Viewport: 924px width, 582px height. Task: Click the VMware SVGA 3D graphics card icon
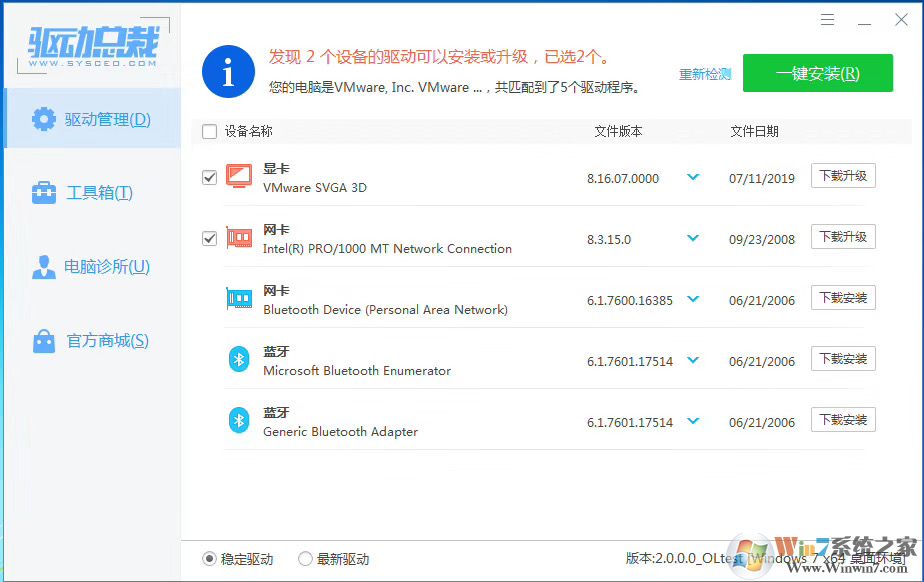(239, 176)
